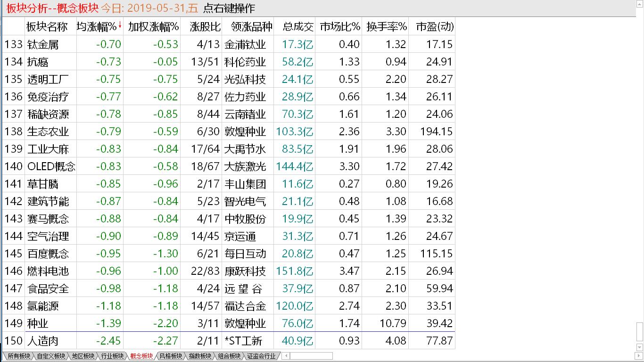This screenshot has width=644, height=362.
Task: Sort by 板块名称 column header
Action: click(47, 27)
